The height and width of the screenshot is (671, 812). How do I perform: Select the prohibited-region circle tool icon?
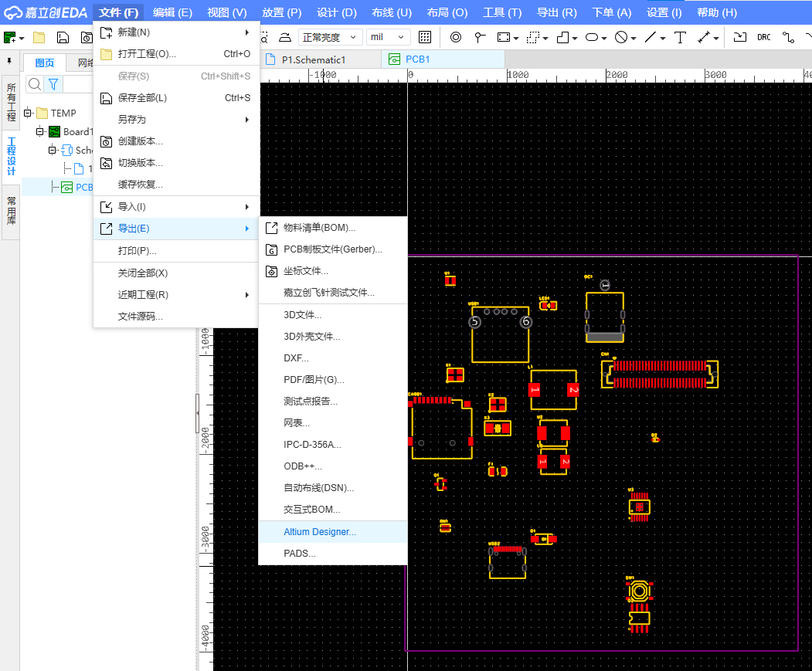coord(621,37)
